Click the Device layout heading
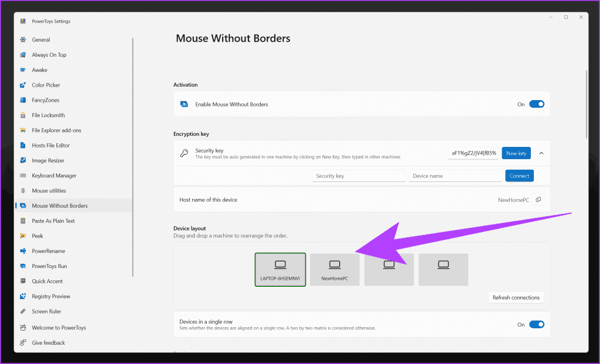 click(189, 228)
